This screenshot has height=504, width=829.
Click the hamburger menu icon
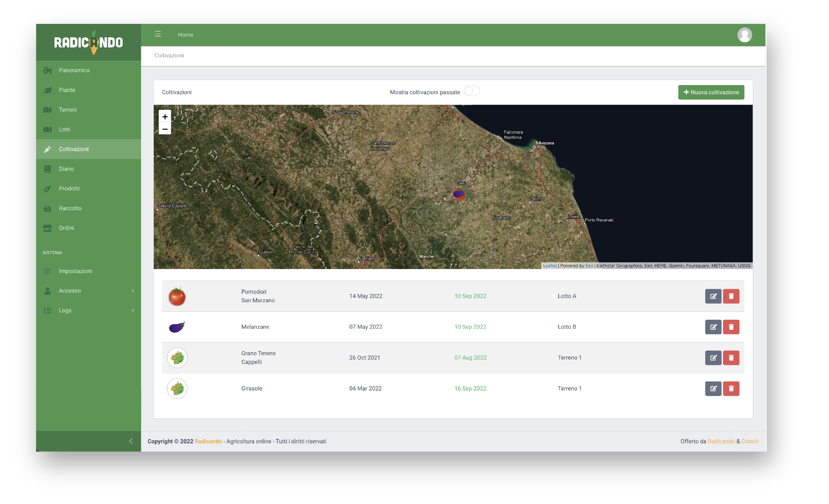point(158,34)
